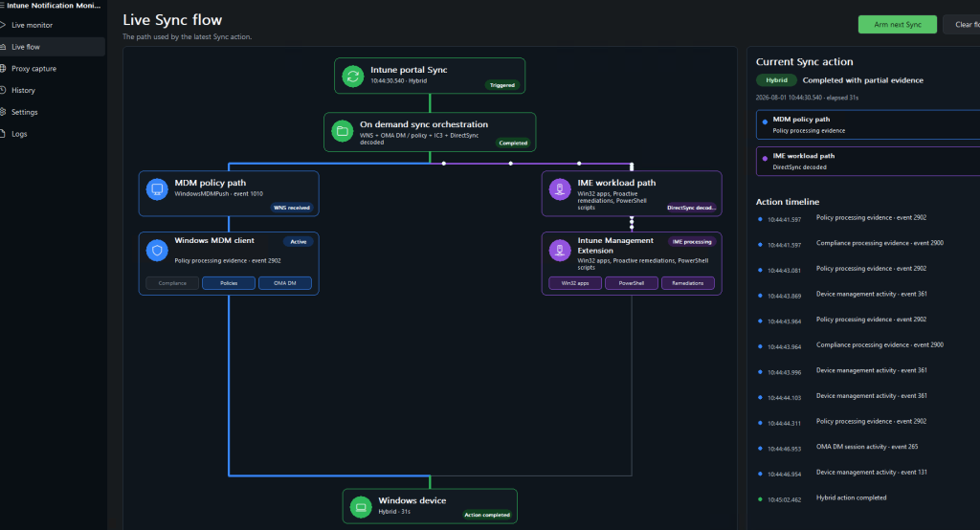Screen dimensions: 980x530
Task: Click the OMA DM chip
Action: click(285, 283)
